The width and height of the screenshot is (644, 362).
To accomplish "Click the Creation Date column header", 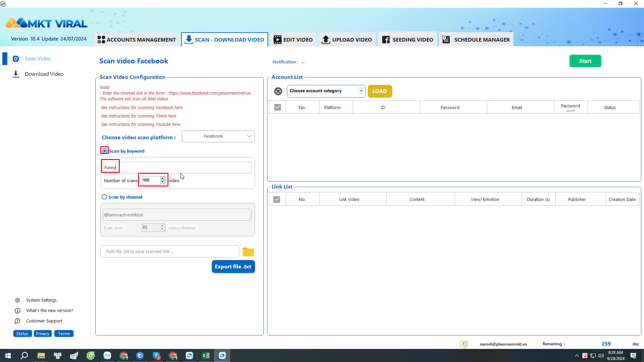I will 623,199.
